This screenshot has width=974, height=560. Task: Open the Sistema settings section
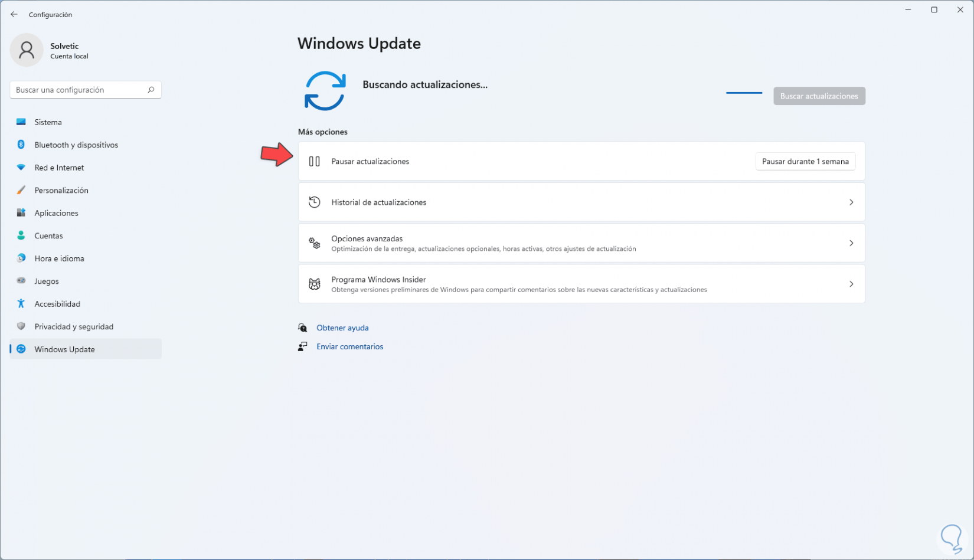click(x=86, y=122)
